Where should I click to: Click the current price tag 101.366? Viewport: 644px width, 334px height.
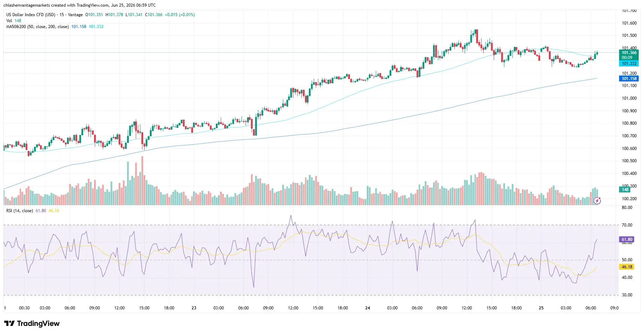tap(629, 53)
